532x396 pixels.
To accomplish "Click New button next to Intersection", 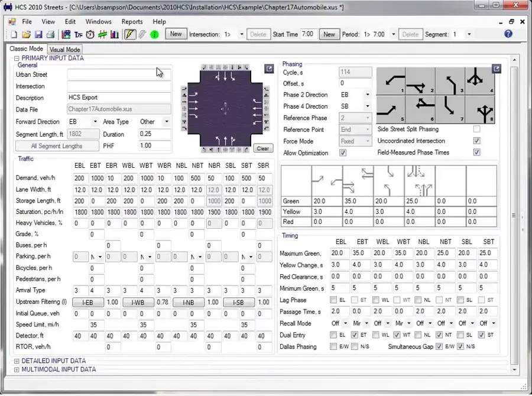I will [x=176, y=34].
